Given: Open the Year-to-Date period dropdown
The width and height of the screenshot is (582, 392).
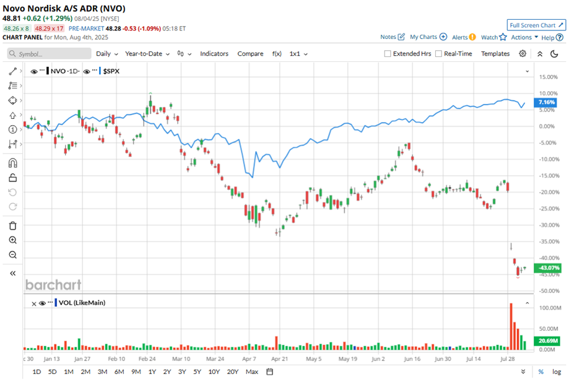Looking at the screenshot, I should pyautogui.click(x=147, y=54).
